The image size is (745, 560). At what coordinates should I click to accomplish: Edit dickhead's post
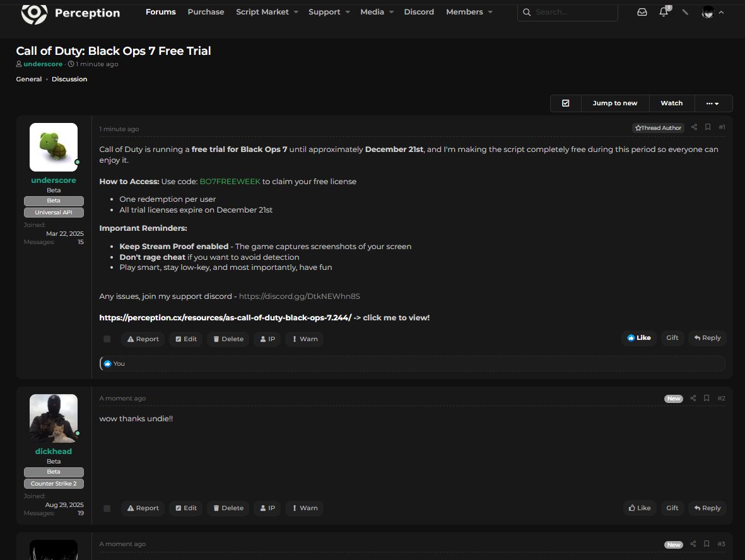[x=185, y=508]
